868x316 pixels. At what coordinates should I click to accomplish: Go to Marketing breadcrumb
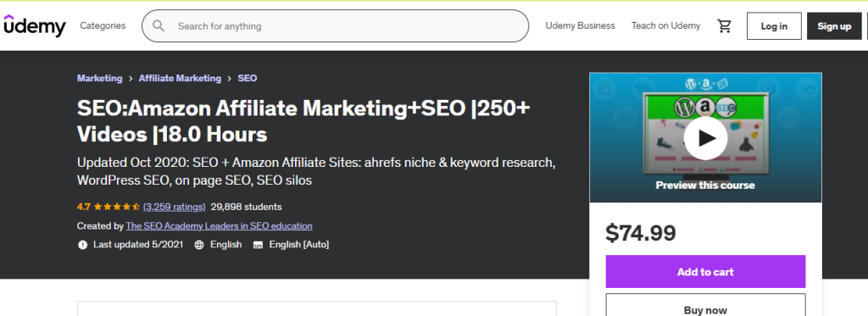point(100,78)
